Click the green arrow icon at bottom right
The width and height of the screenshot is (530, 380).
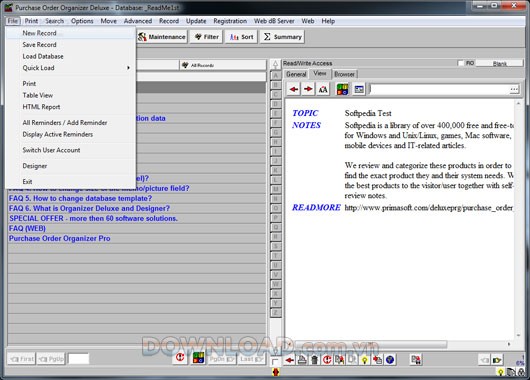[497, 360]
